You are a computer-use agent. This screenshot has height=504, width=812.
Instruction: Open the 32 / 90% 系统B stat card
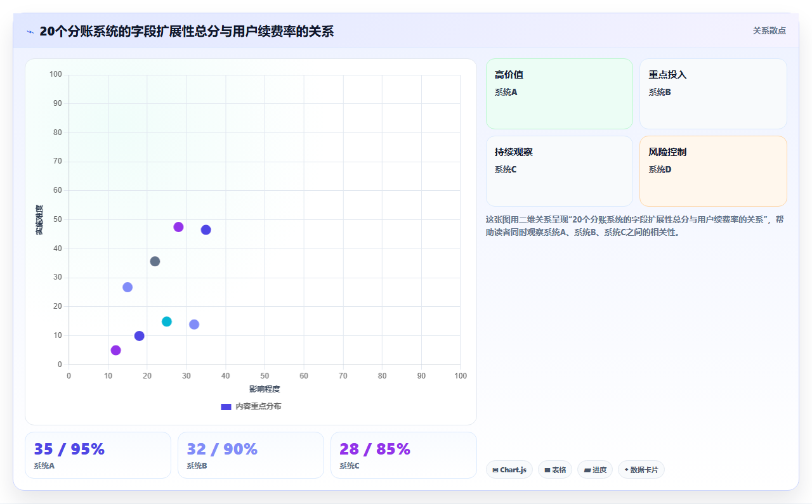[251, 455]
